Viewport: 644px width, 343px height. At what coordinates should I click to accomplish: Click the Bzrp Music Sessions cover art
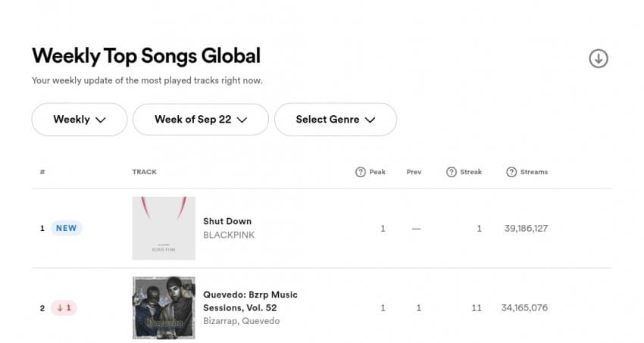pos(164,307)
